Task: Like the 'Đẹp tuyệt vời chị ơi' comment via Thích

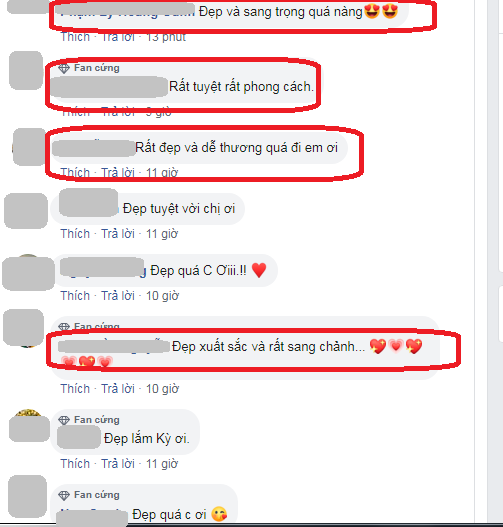Action: click(x=75, y=234)
